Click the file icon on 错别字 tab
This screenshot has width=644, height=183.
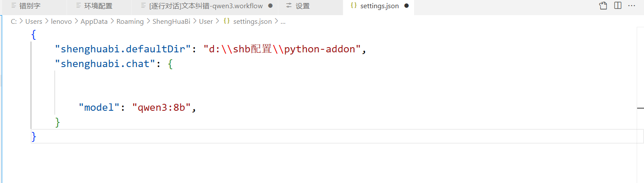(x=13, y=6)
